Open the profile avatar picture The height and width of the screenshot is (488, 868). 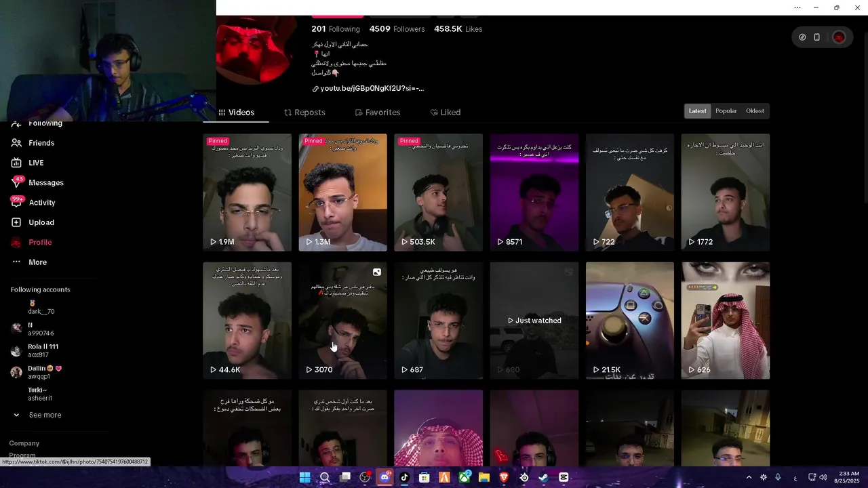256,49
